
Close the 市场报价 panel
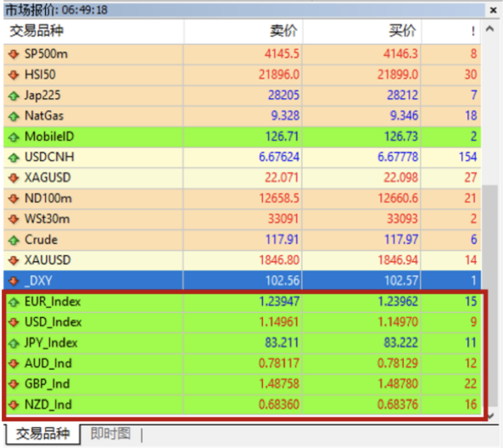coord(493,10)
